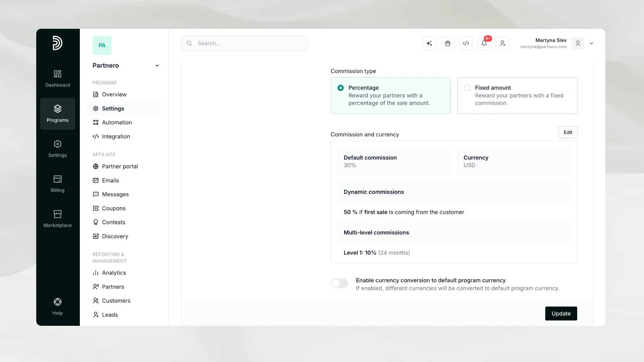This screenshot has height=362, width=644.
Task: Click the code brackets icon in header
Action: coord(466,43)
